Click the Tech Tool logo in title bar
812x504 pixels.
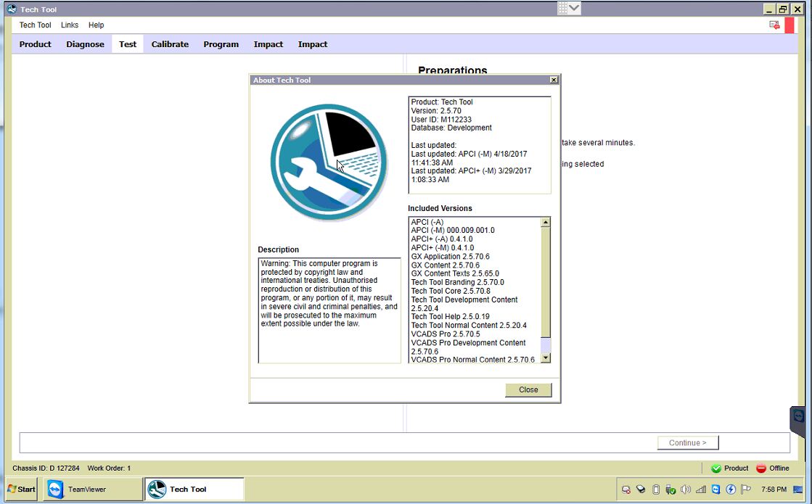click(x=12, y=9)
